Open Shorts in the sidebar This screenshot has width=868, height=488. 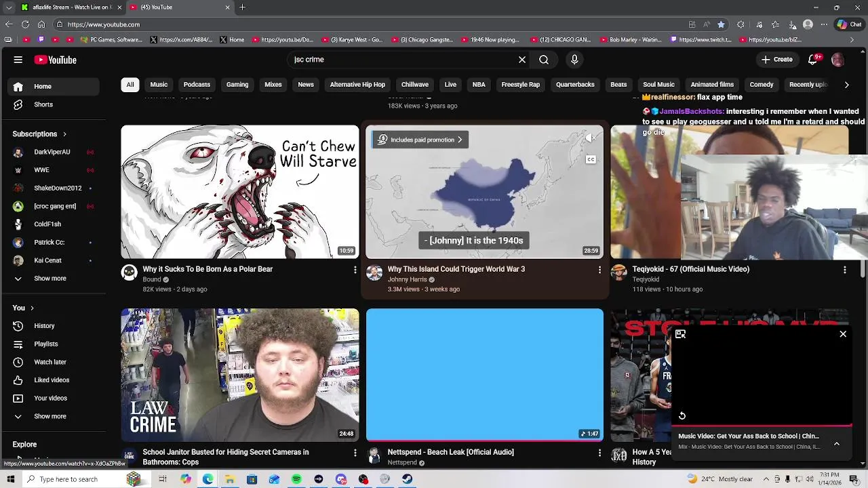click(x=53, y=104)
